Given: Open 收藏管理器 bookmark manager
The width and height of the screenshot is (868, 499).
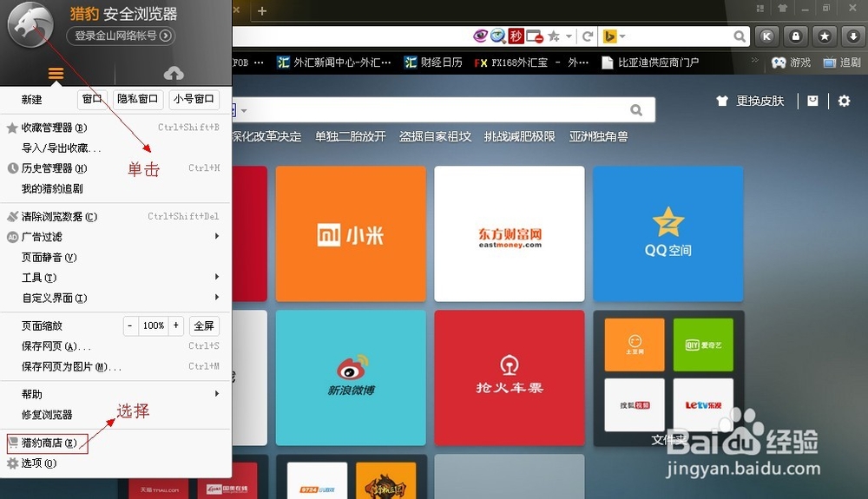Looking at the screenshot, I should pos(115,128).
